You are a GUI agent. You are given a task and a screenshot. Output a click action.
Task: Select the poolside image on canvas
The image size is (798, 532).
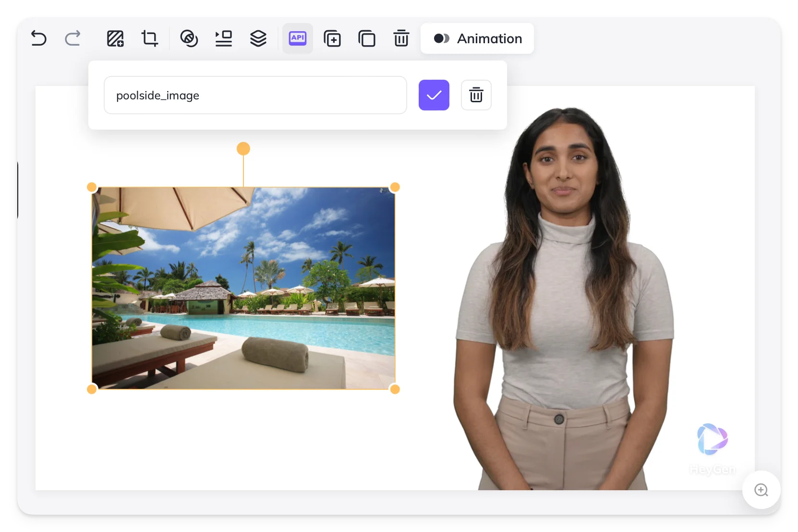[243, 288]
